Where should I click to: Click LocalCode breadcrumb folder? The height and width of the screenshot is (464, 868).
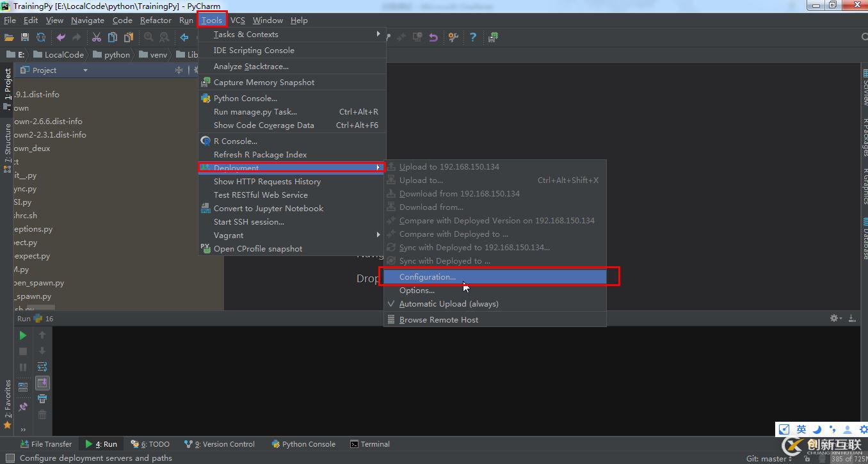[x=59, y=55]
